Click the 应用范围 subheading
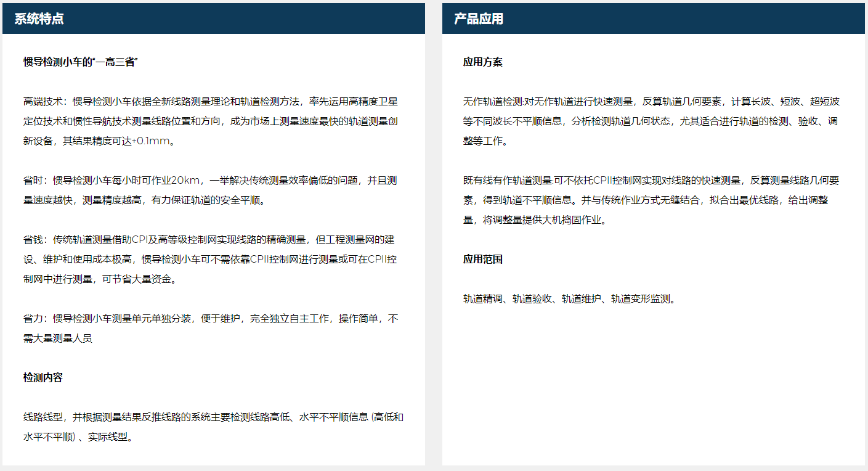The width and height of the screenshot is (868, 471). coord(483,259)
